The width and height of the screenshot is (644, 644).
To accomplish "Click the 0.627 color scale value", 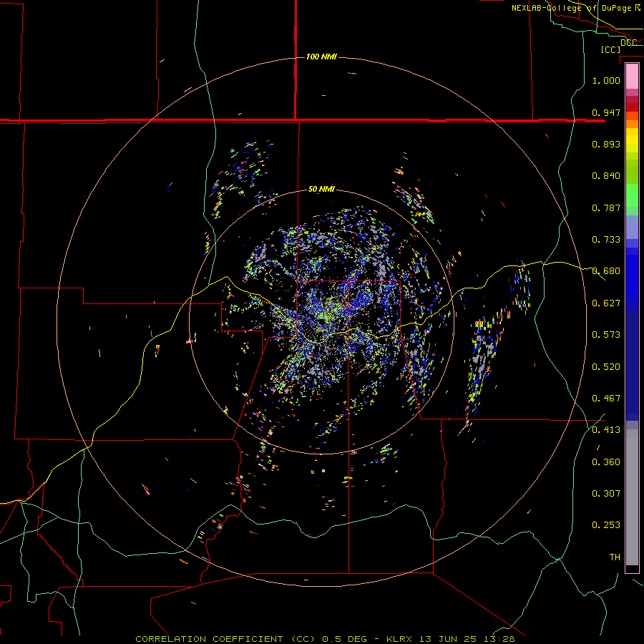I will [606, 303].
